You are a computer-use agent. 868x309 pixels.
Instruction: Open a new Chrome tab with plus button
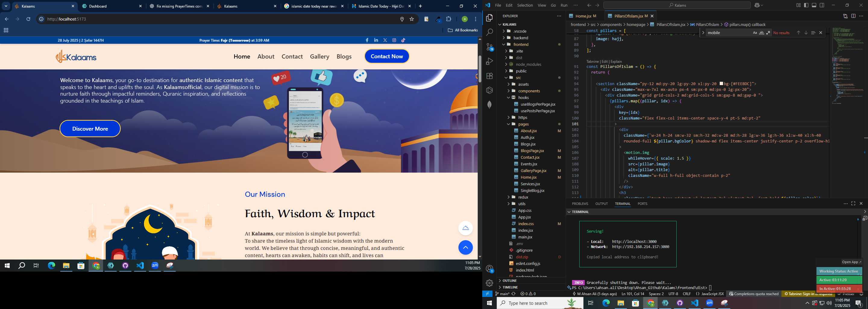pos(420,6)
